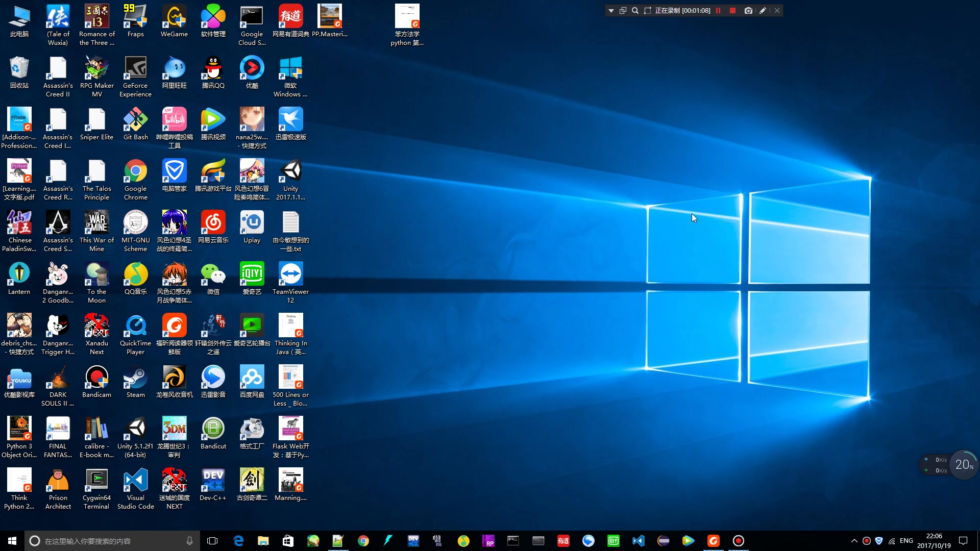980x551 pixels.
Task: Open File Explorer from the taskbar
Action: pyautogui.click(x=263, y=541)
